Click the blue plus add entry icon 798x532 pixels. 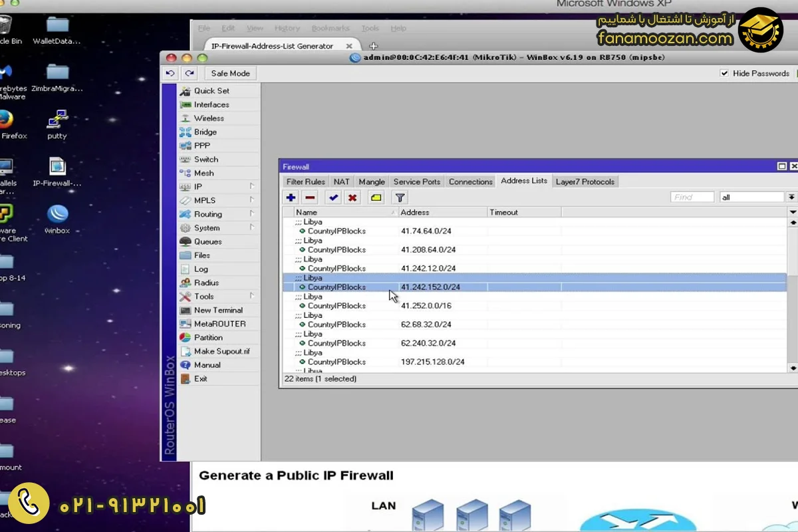click(x=291, y=198)
